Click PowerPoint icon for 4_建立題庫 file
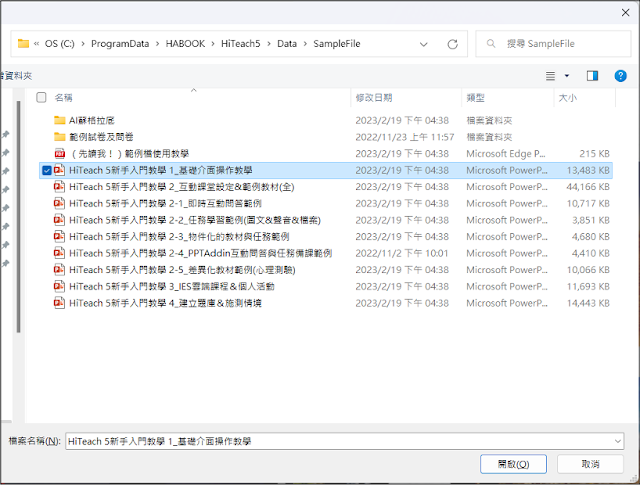The image size is (640, 485). click(60, 303)
